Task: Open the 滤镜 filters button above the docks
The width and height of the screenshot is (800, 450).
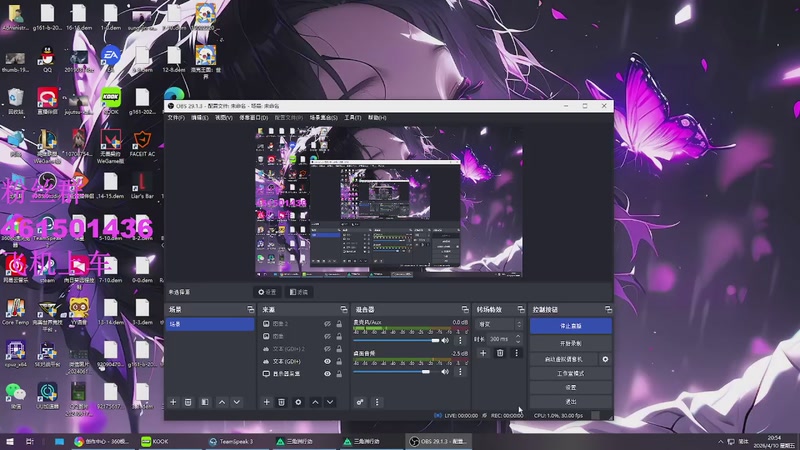Action: coord(299,292)
